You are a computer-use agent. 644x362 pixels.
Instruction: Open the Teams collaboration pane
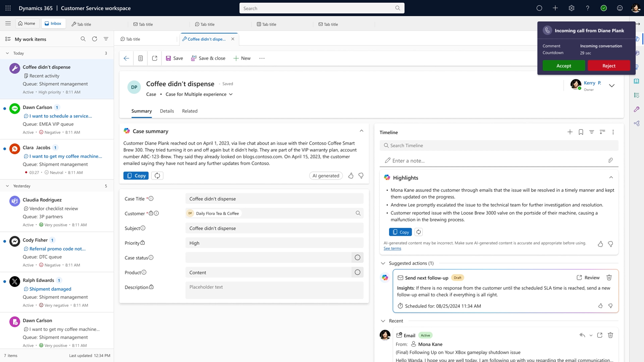click(x=637, y=53)
